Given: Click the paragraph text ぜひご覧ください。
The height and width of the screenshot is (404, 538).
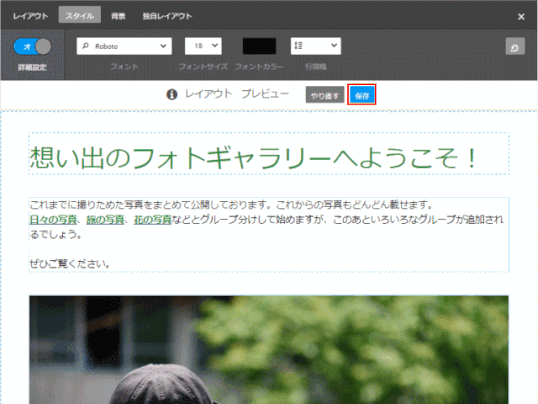Looking at the screenshot, I should click(x=70, y=264).
